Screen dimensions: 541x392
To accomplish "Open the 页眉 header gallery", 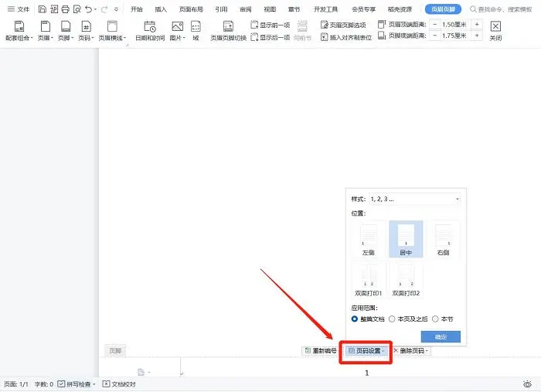I will pos(45,31).
